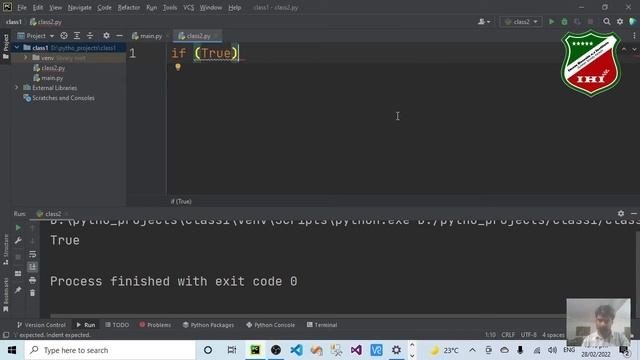Open the user account dropdown icon
This screenshot has width=640, height=360.
click(x=484, y=22)
